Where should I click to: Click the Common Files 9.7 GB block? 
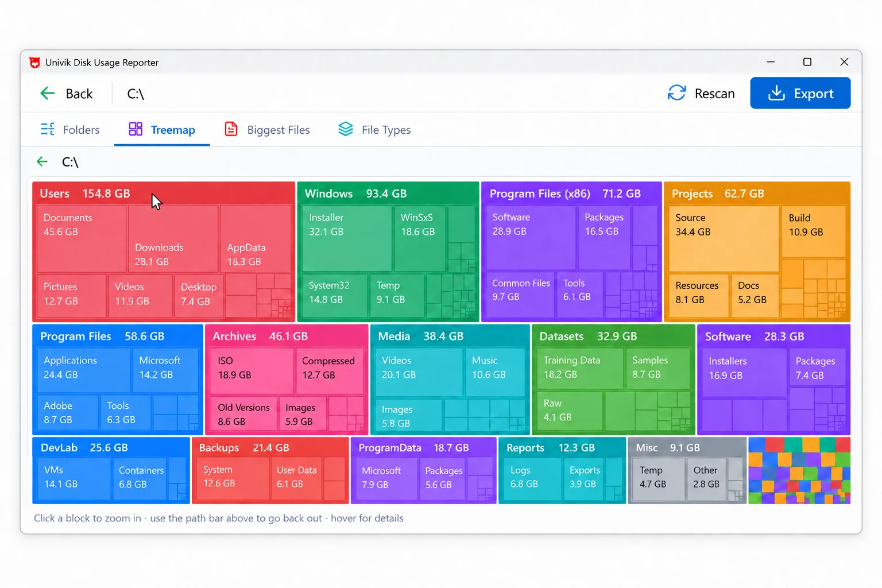[521, 295]
